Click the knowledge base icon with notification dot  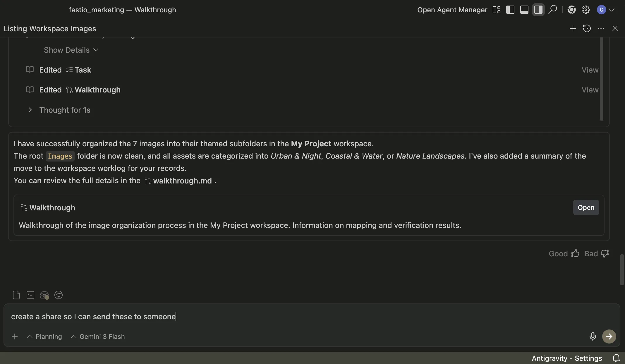pos(44,295)
